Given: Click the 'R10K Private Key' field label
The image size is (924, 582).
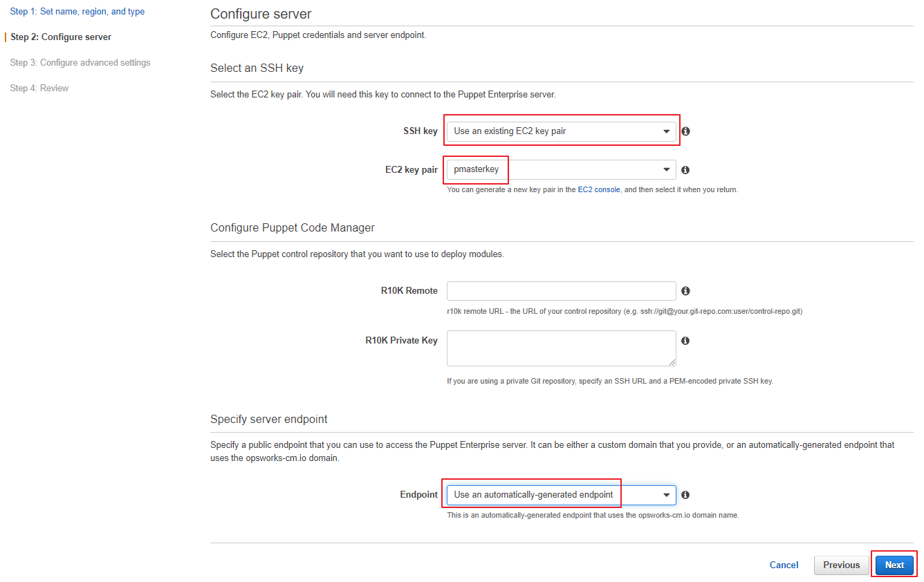Looking at the screenshot, I should click(x=402, y=341).
